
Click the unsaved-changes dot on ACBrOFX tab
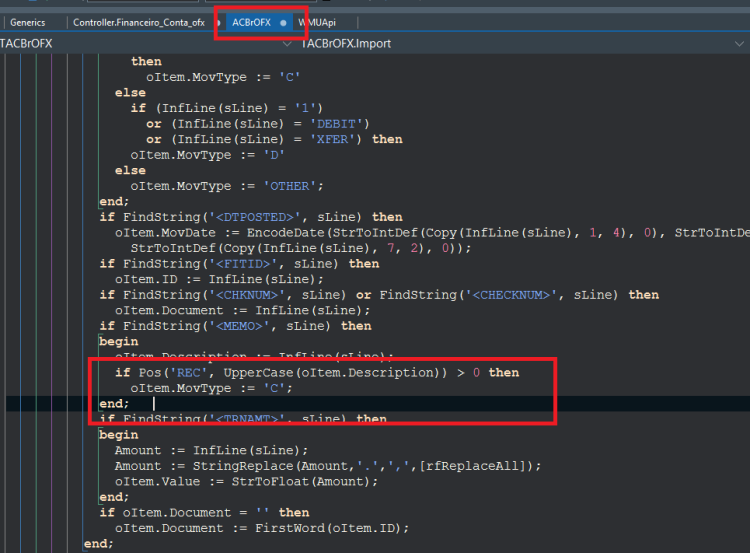pos(283,22)
